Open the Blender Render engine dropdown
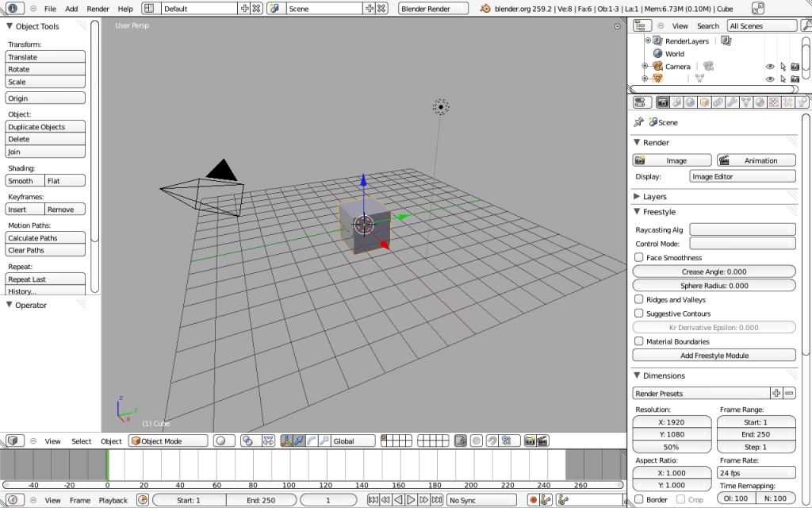 coord(435,9)
